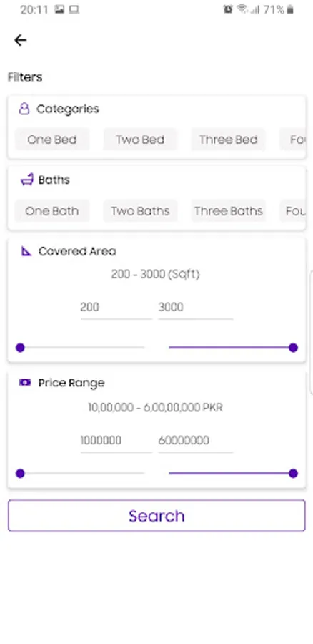Click the Baths bathtub icon

(26, 180)
